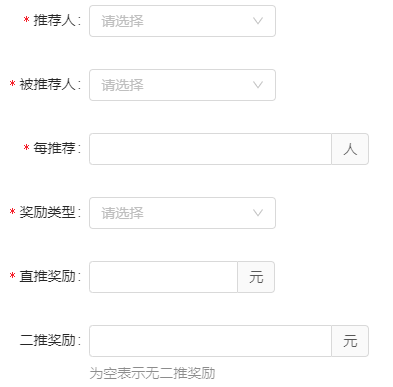Open the 被推荐人 dropdown
Screen dimensions: 393x387
click(182, 85)
